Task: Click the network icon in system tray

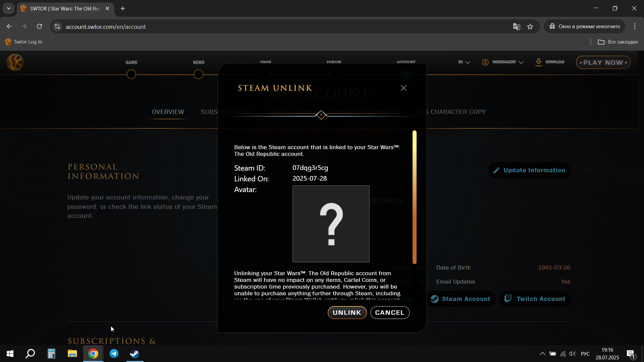Action: pos(563,354)
